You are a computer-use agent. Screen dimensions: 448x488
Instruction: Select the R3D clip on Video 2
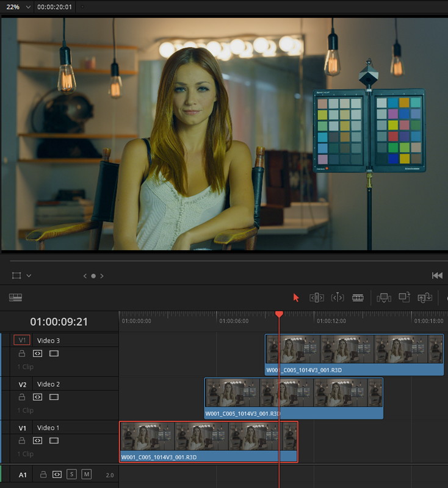pos(294,398)
